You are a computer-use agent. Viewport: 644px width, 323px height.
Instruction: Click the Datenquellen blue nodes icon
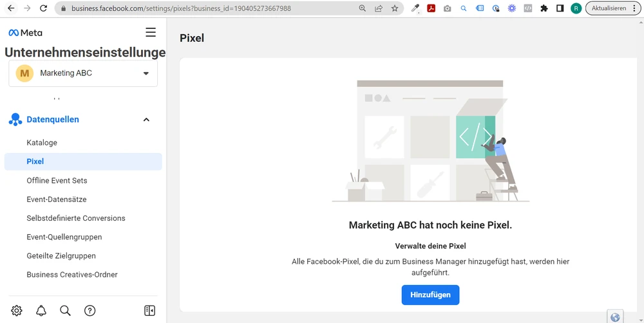tap(15, 120)
